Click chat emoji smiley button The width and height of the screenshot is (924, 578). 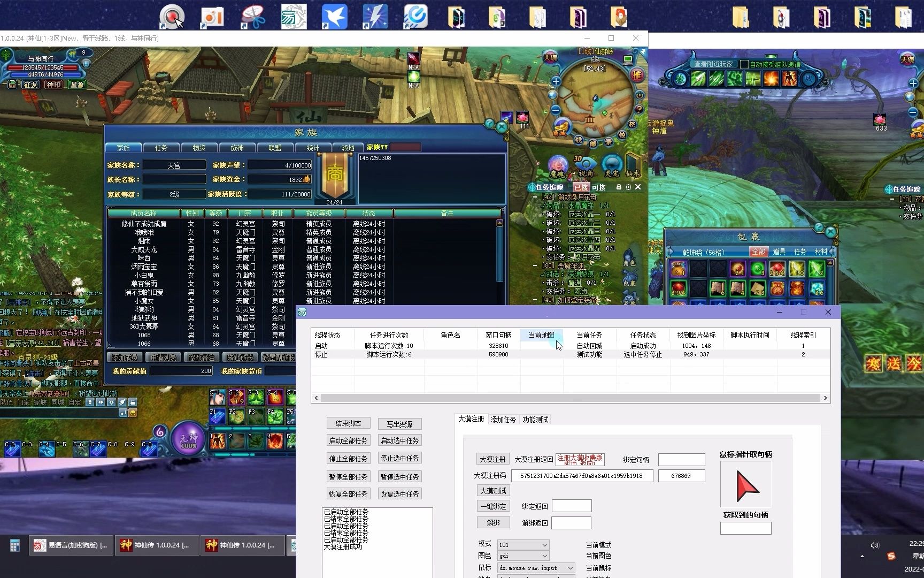click(133, 413)
